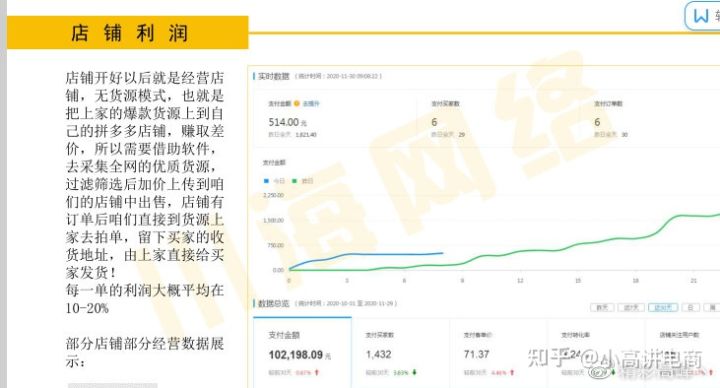The height and width of the screenshot is (388, 720).
Task: Click the green down arrow under 1,432
Action: pos(414,372)
